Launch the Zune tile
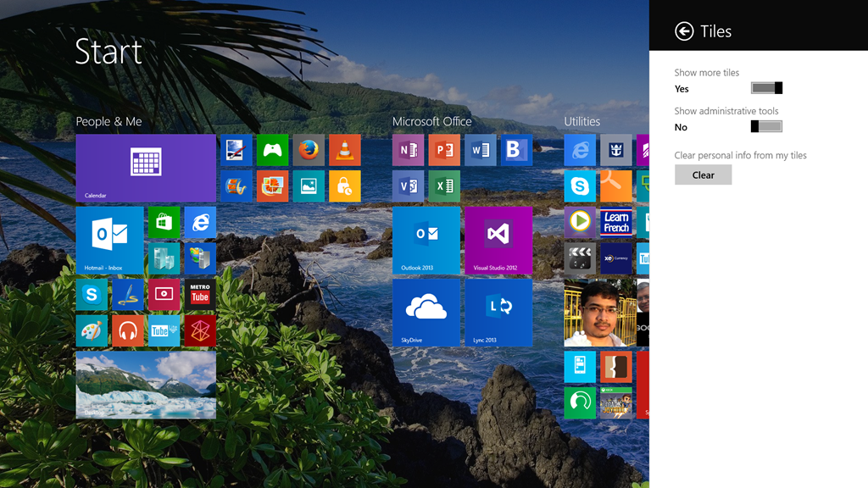Screen dimensions: 868x488 click(x=200, y=331)
